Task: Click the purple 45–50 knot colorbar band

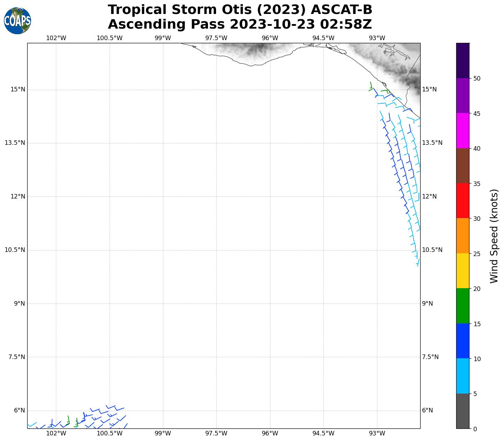Action: click(x=463, y=95)
